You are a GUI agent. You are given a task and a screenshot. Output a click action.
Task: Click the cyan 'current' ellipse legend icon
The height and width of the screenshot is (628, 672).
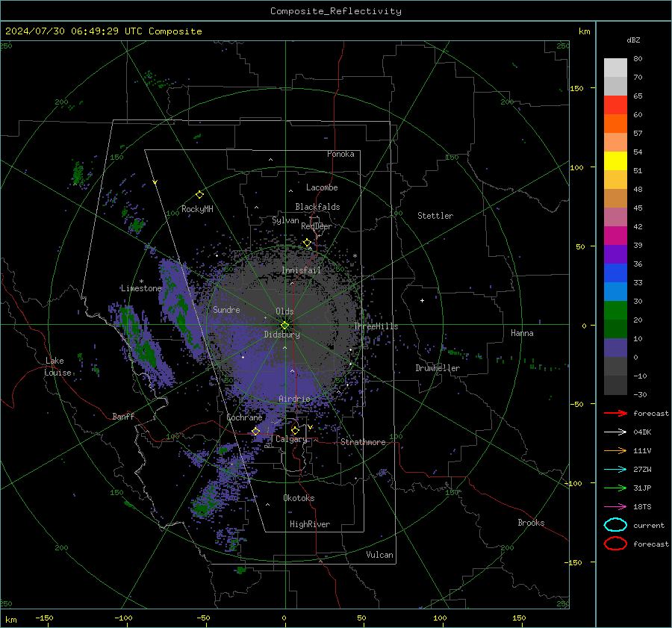615,525
